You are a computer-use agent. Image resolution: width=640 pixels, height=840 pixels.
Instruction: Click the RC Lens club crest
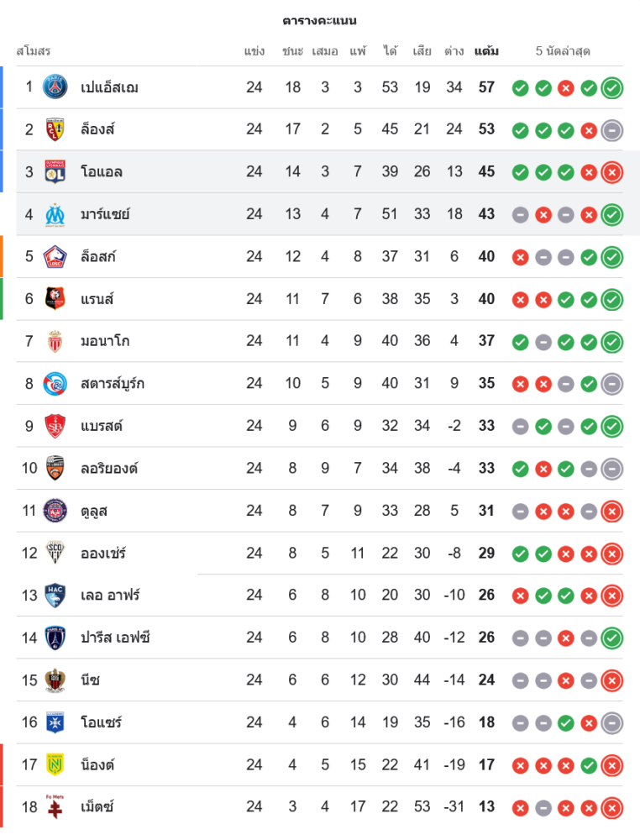[55, 129]
